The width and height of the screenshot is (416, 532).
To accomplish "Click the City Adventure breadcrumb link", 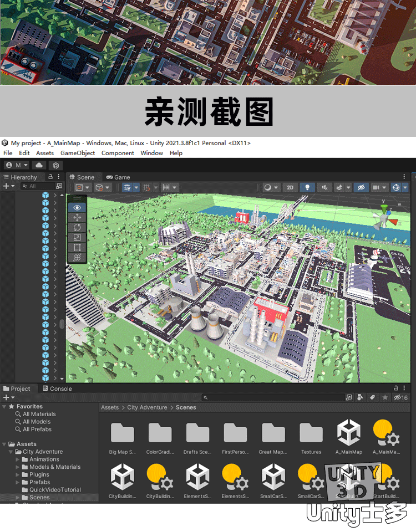I will point(147,407).
